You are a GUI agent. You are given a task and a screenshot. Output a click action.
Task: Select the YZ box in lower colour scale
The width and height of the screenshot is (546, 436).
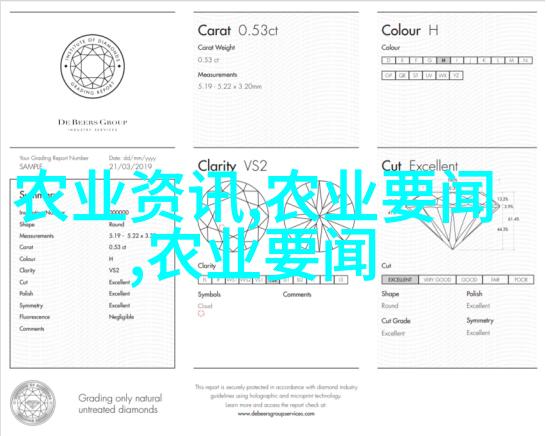tap(456, 75)
